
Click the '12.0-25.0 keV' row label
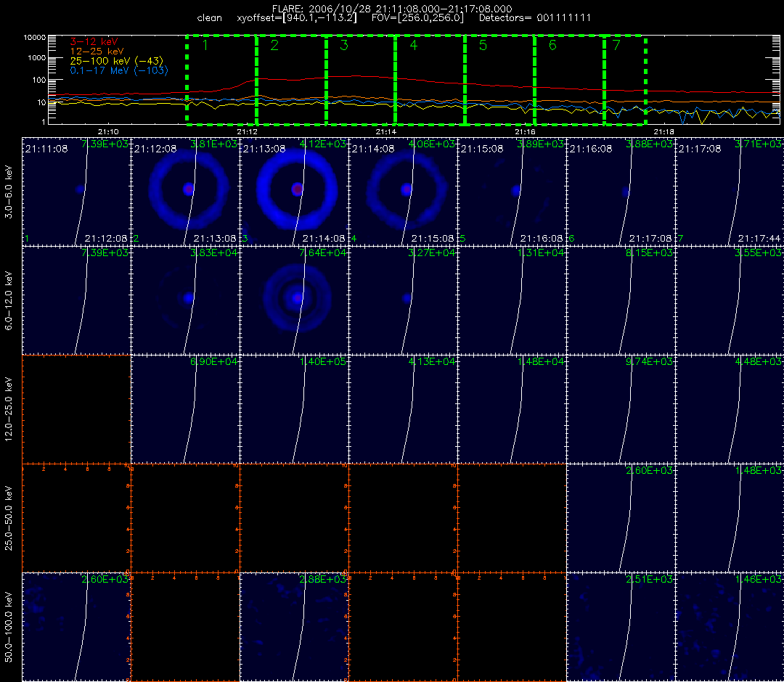click(9, 409)
